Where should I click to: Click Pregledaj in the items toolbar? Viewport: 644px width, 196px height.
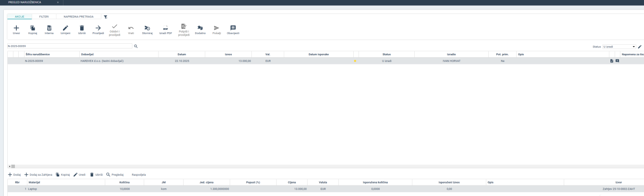(115, 174)
